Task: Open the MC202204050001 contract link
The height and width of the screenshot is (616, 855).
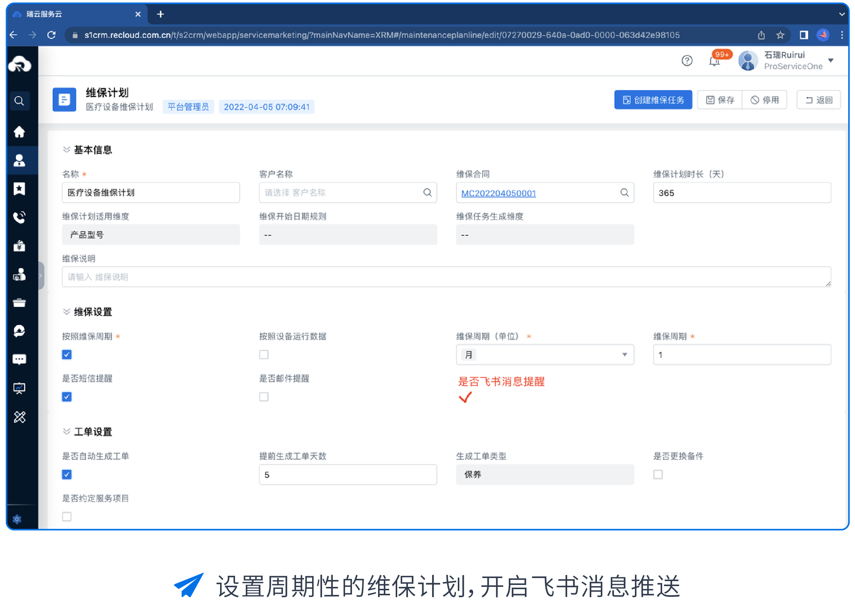Action: tap(498, 193)
